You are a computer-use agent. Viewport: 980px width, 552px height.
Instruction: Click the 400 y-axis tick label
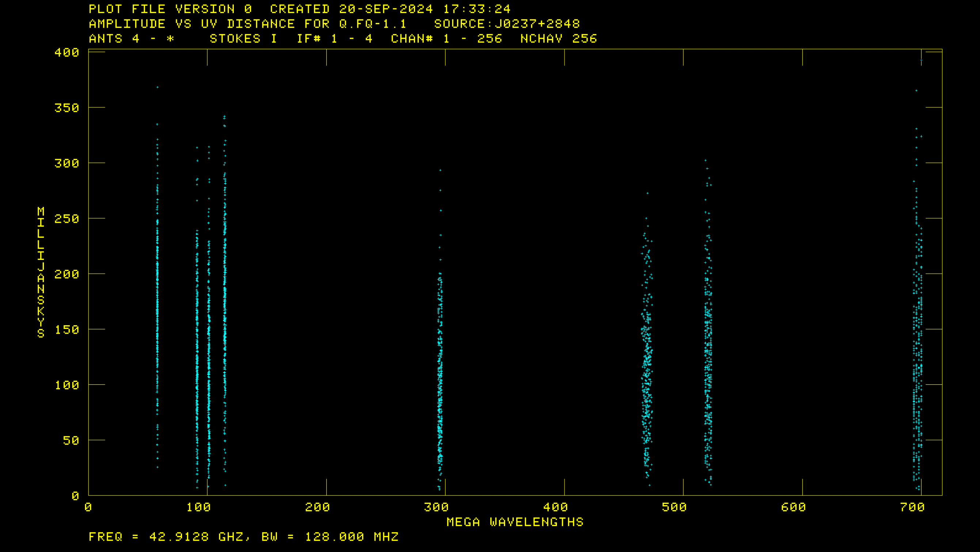pyautogui.click(x=67, y=53)
